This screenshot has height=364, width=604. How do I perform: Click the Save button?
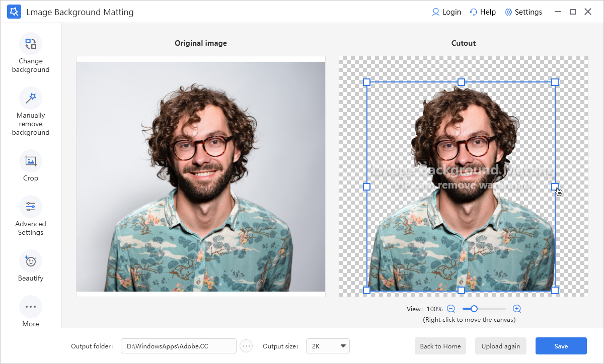561,346
